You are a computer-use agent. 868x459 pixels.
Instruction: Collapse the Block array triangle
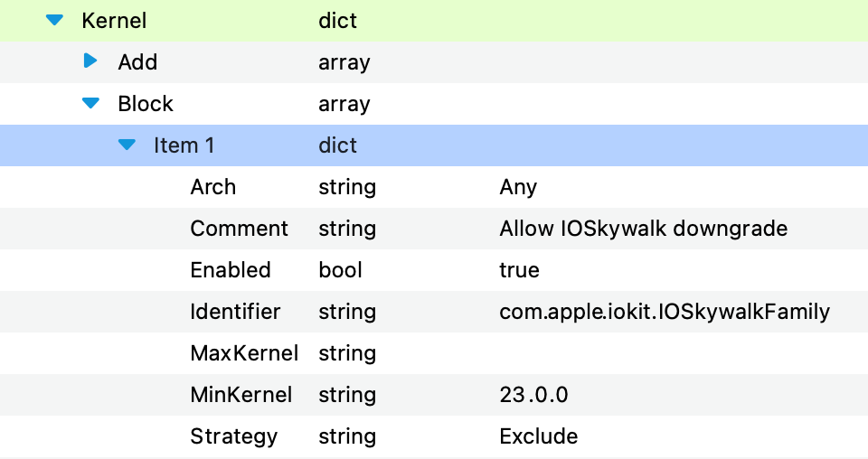(x=90, y=103)
